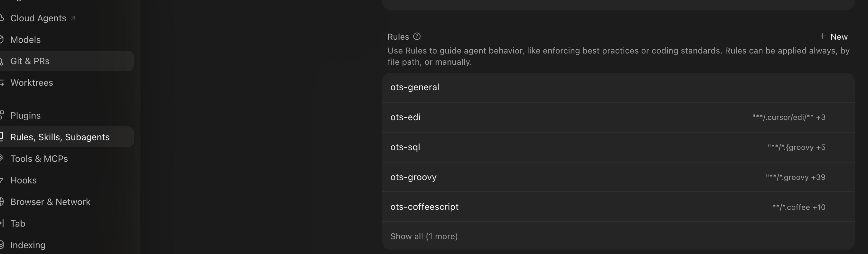Open the Git & PRs settings section
Image resolution: width=868 pixels, height=254 pixels.
click(67, 61)
